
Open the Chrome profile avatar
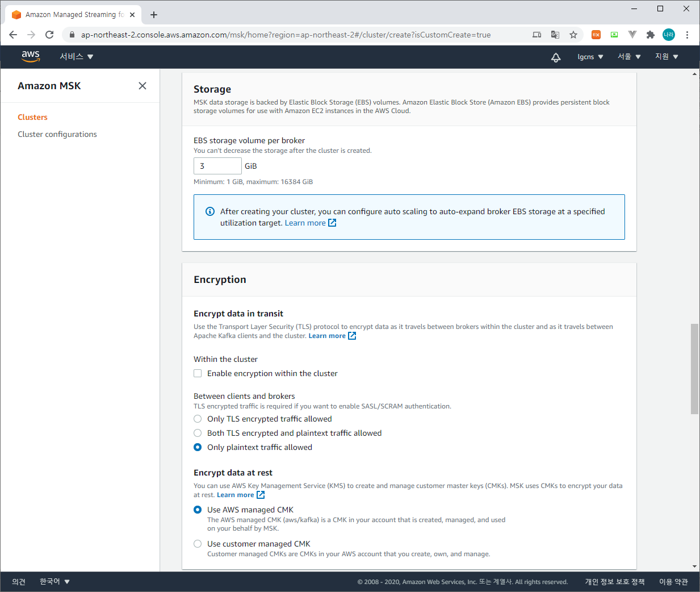669,35
